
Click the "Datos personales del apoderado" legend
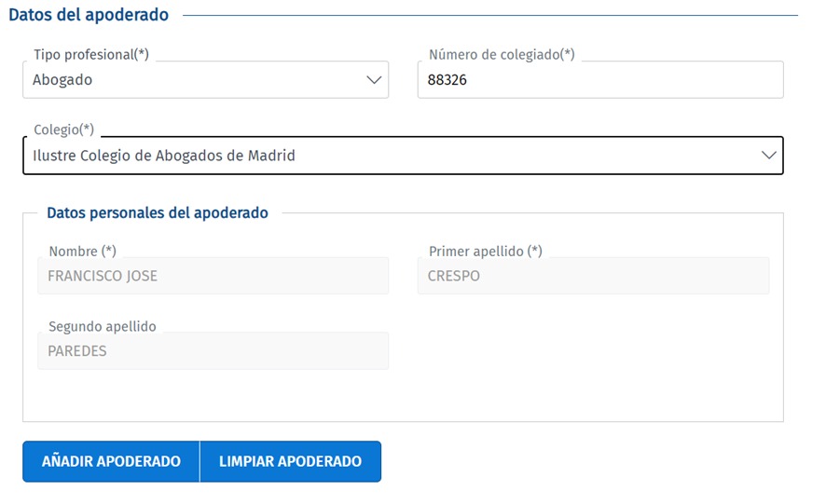point(158,213)
